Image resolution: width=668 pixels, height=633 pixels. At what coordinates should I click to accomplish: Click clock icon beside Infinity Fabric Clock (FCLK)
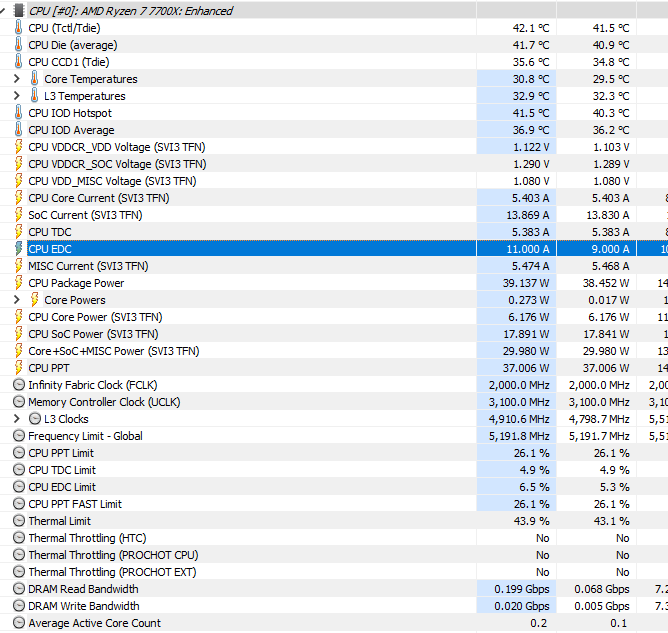[19, 385]
